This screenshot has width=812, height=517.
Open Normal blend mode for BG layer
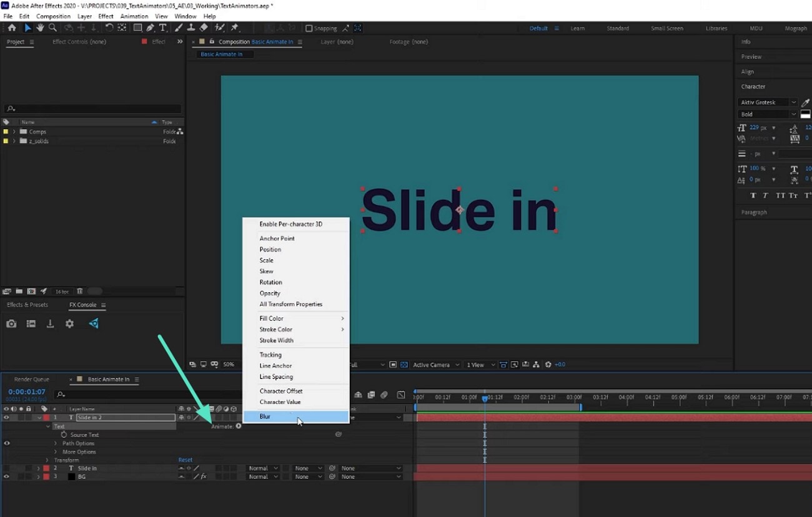point(262,477)
